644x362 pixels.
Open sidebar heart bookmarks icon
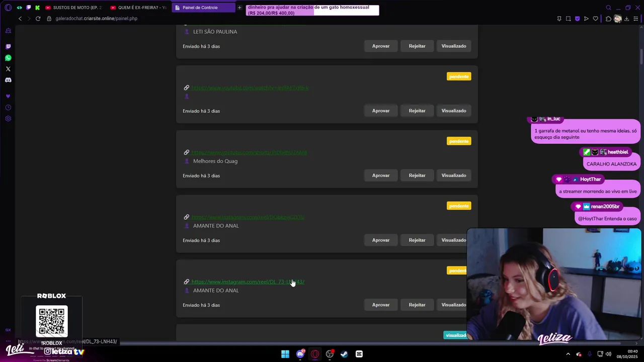(8, 96)
